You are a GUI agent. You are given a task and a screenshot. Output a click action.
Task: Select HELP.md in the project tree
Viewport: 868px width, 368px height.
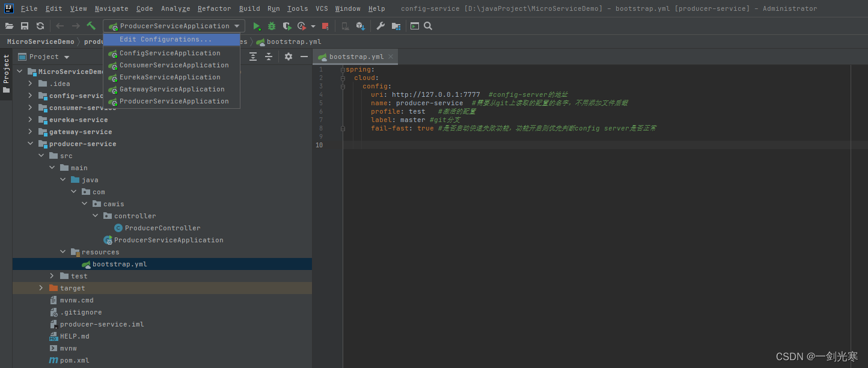pyautogui.click(x=69, y=336)
